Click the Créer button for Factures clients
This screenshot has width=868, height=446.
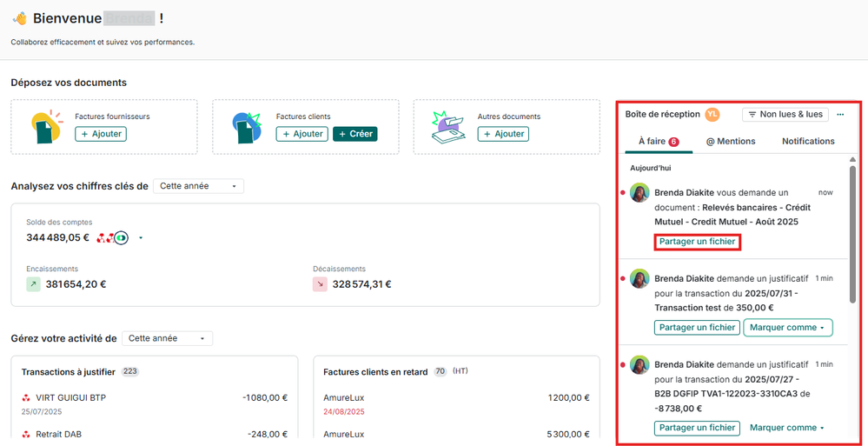(354, 134)
